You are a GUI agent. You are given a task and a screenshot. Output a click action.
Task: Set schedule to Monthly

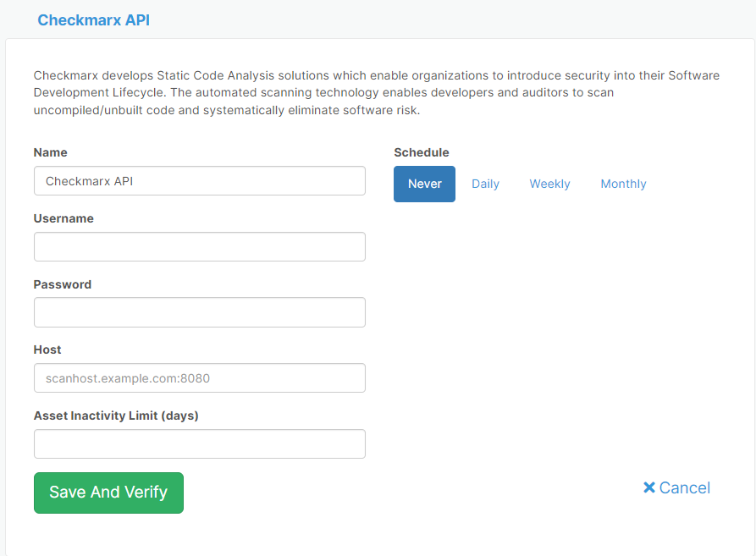coord(623,184)
